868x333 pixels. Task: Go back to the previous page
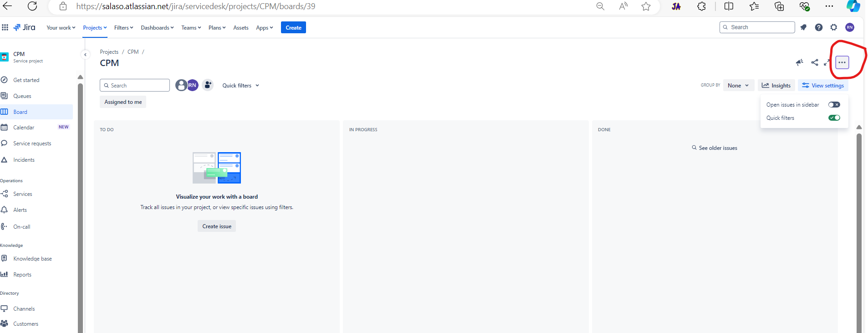[8, 6]
